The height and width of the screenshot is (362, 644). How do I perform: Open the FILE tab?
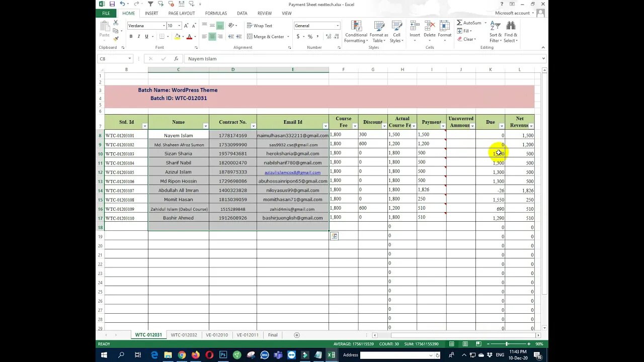pyautogui.click(x=106, y=14)
